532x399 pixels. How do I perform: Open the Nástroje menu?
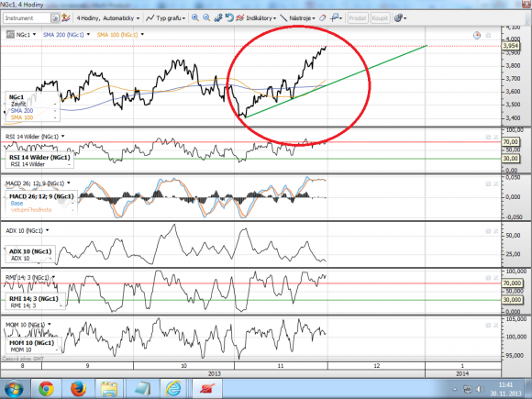tap(298, 18)
